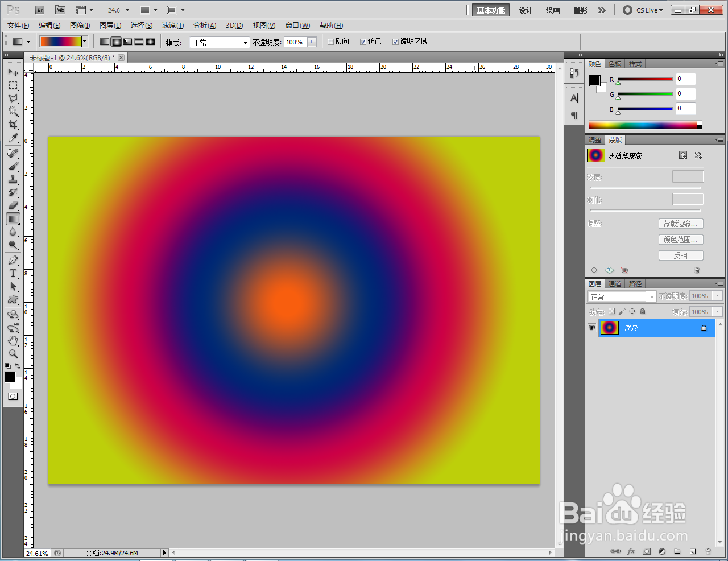Select the 3D Object Rotate tool
The height and width of the screenshot is (561, 728).
coord(13,315)
